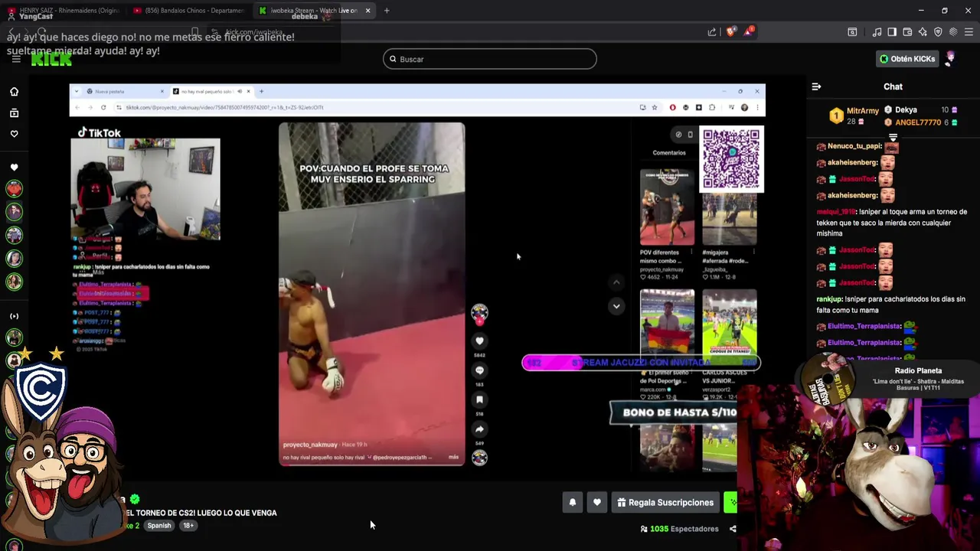Open 'POV diferentes mismo combo' TikTok thumbnail
The width and height of the screenshot is (980, 551).
(x=668, y=208)
